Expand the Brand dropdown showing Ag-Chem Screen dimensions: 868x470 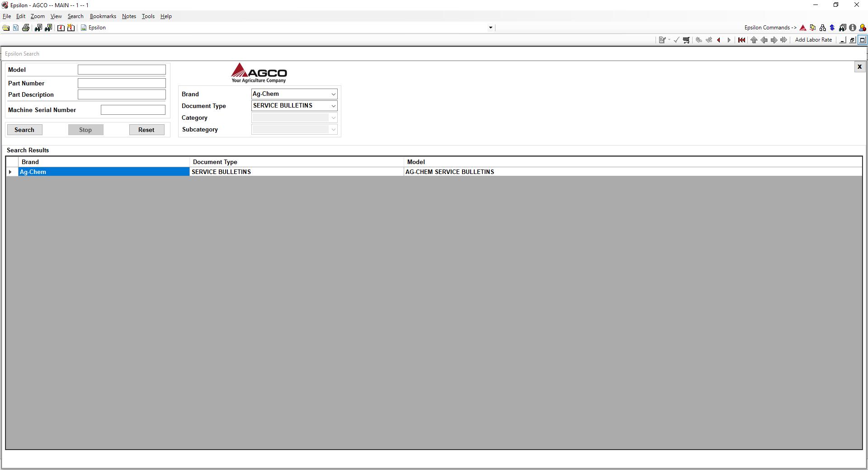[x=294, y=94]
